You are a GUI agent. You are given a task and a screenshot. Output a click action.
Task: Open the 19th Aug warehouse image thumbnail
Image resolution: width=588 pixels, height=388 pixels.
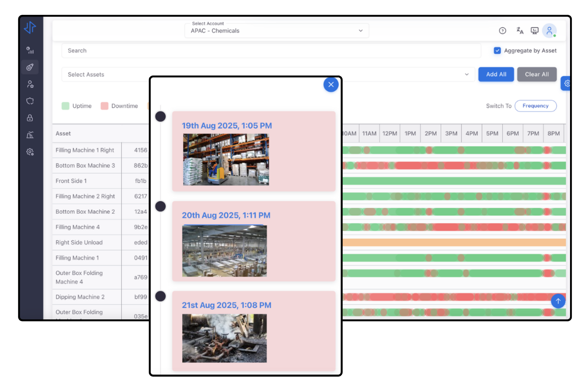[x=226, y=159]
